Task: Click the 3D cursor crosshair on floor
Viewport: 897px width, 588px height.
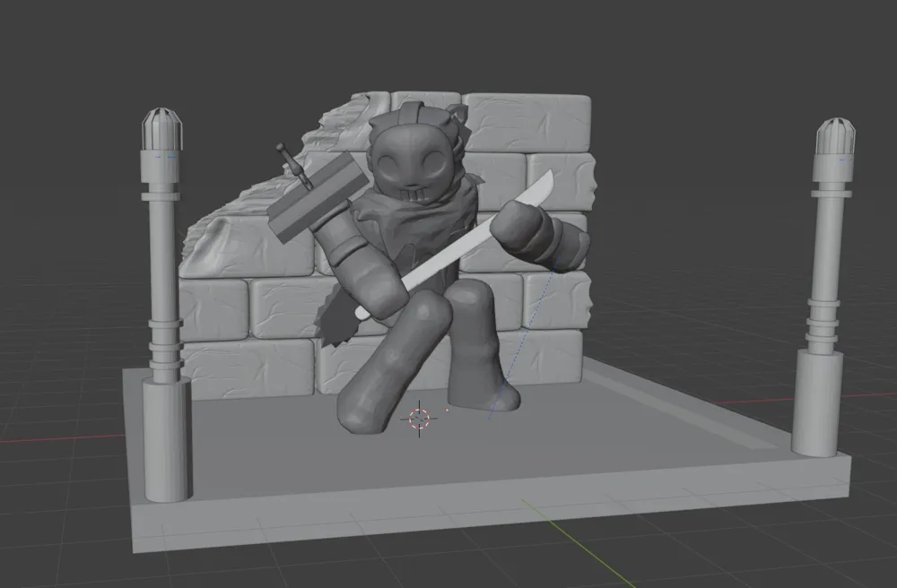Action: [419, 419]
